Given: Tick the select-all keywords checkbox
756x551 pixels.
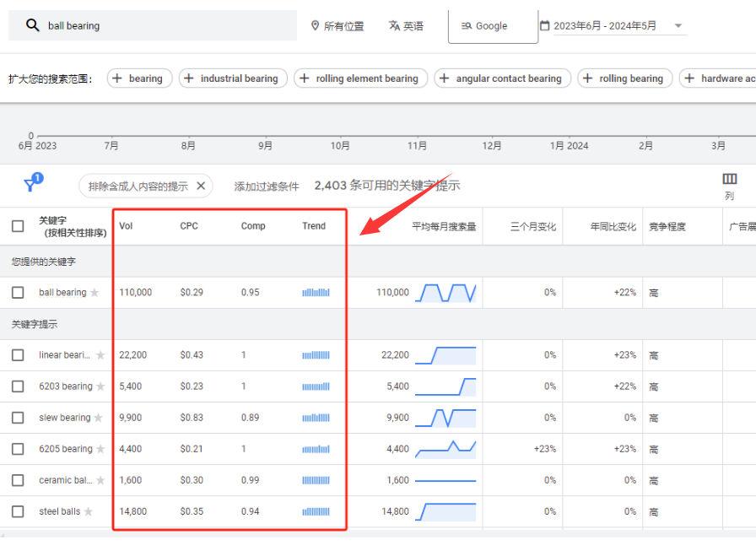Looking at the screenshot, I should (18, 226).
